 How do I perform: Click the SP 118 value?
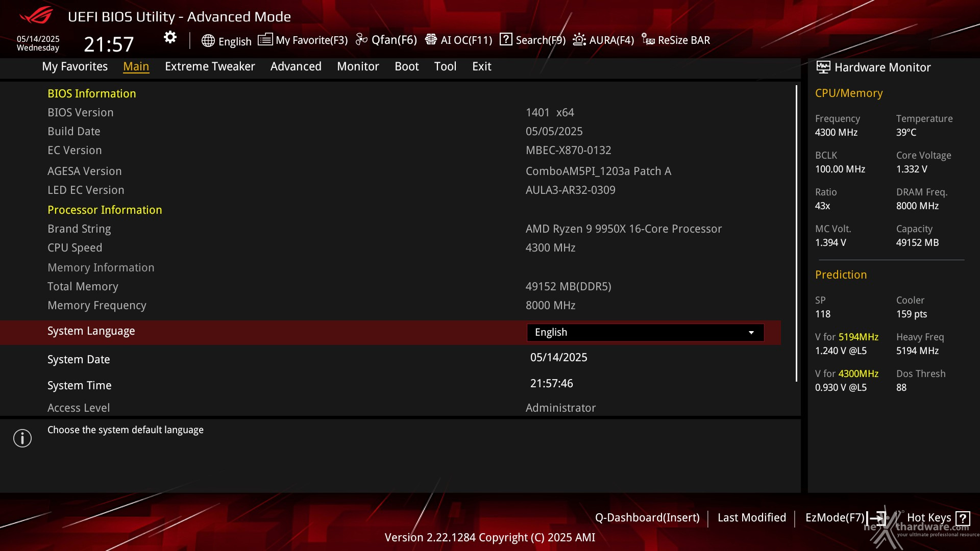[823, 314]
